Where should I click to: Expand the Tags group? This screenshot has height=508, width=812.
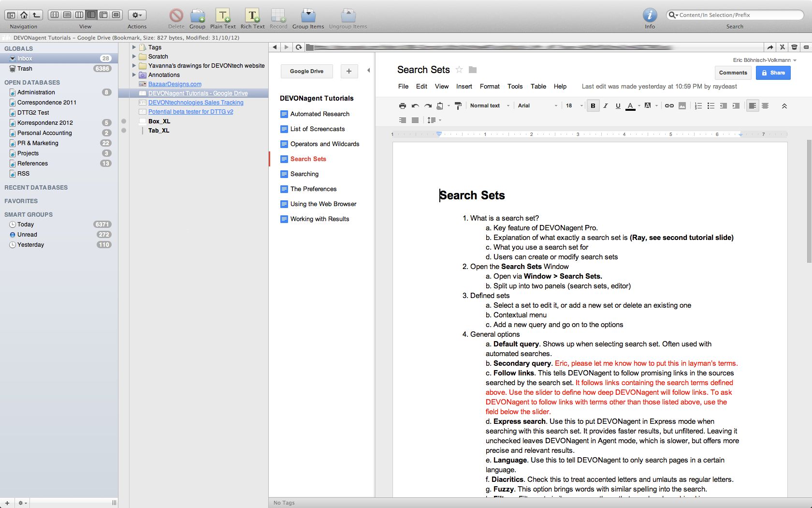coord(134,47)
